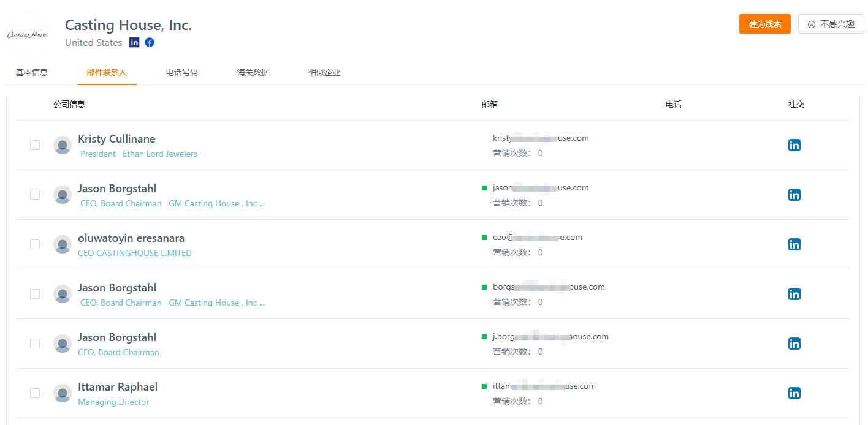Select the 邮件联系人 tab

click(107, 72)
